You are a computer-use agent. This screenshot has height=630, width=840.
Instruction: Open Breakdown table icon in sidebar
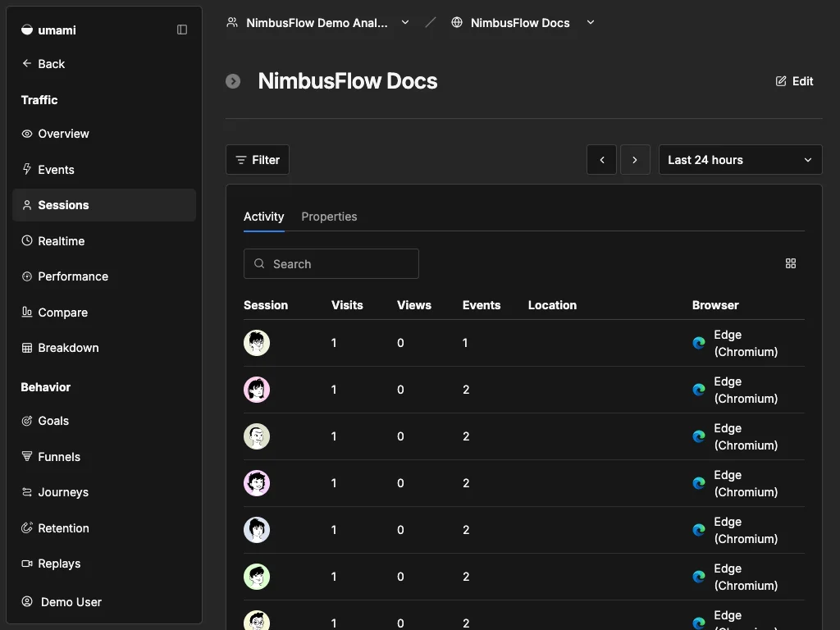pyautogui.click(x=27, y=348)
